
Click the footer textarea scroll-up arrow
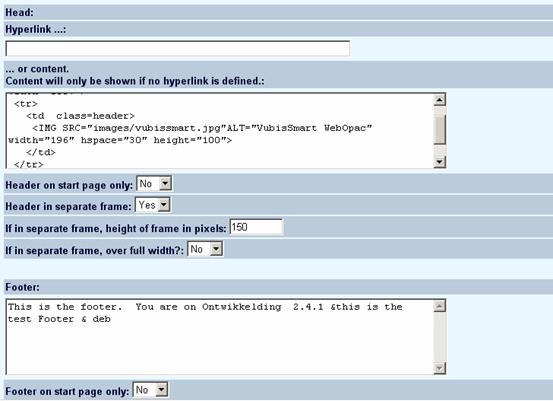point(439,306)
